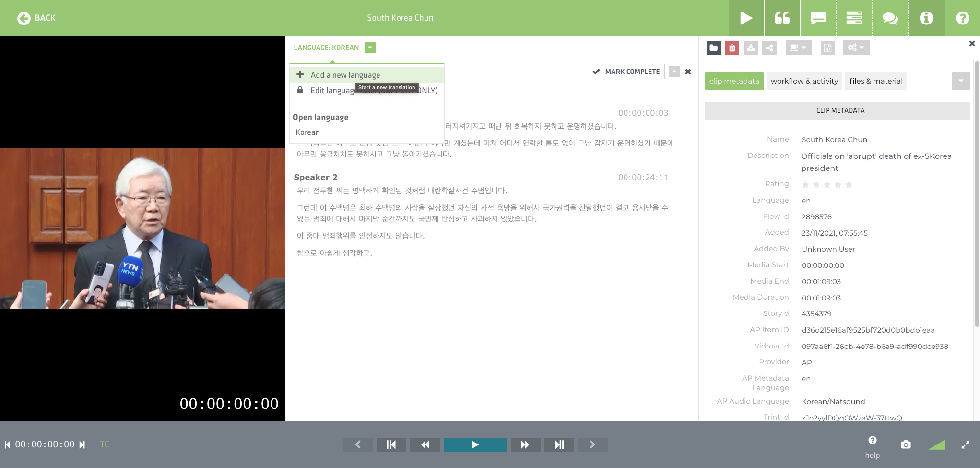Open dropdown next to Mark Complete

674,72
